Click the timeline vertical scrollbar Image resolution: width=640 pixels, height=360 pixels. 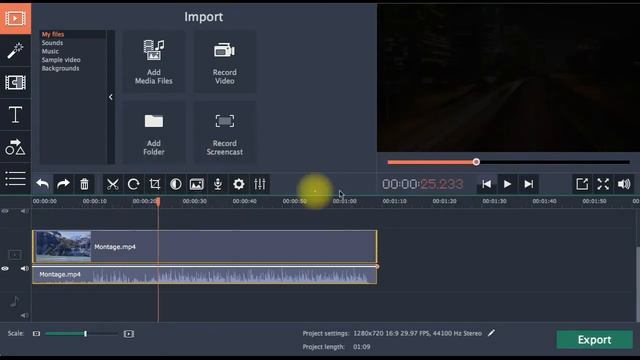(638, 283)
